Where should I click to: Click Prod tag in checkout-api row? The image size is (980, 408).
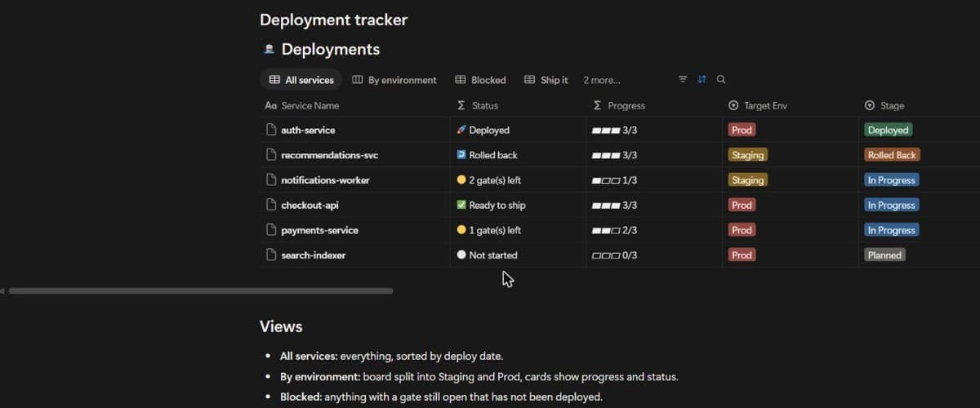point(742,206)
